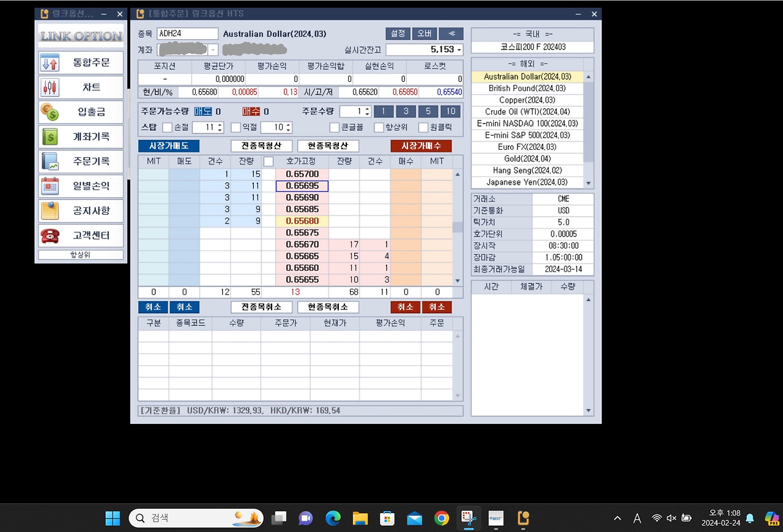The width and height of the screenshot is (783, 532).
Task: Click 현종목취소 cancel current orders button
Action: click(x=328, y=307)
